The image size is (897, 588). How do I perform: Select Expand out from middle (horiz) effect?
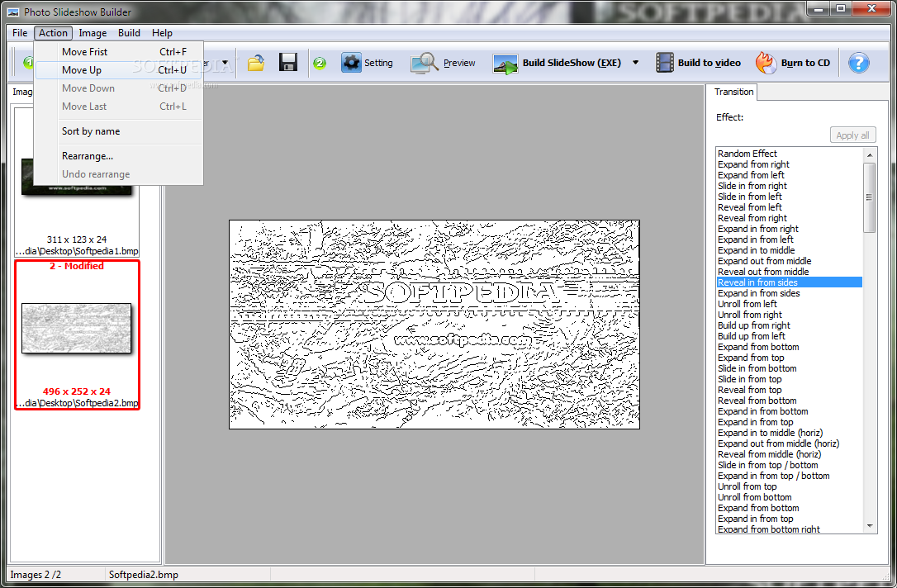(x=789, y=443)
